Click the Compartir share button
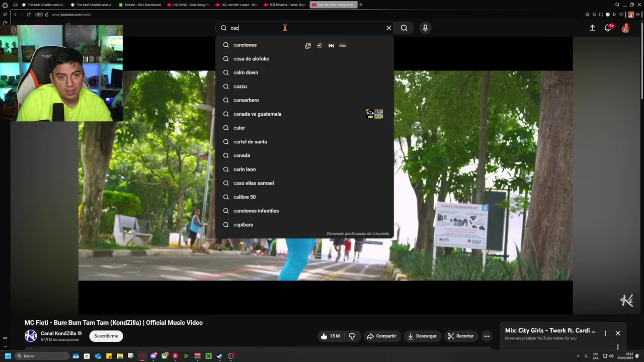644x362 pixels. pos(381,336)
